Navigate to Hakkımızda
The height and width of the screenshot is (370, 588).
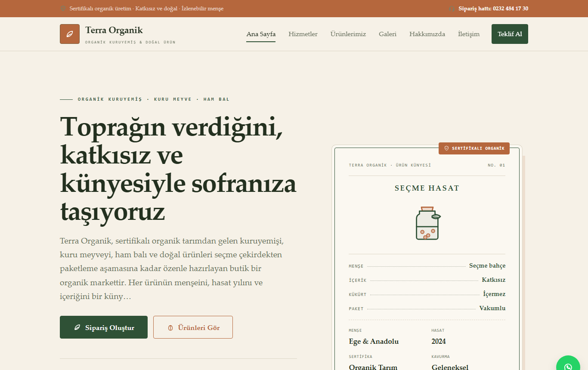[x=427, y=34]
